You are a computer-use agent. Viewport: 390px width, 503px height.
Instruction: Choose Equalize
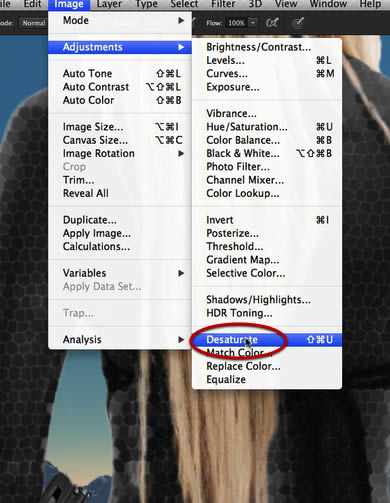coord(267,379)
